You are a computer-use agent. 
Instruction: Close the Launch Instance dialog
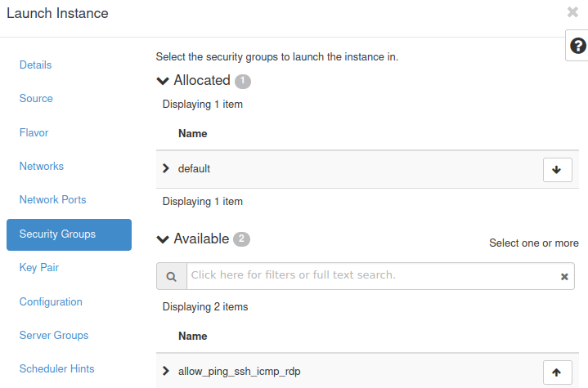(572, 12)
